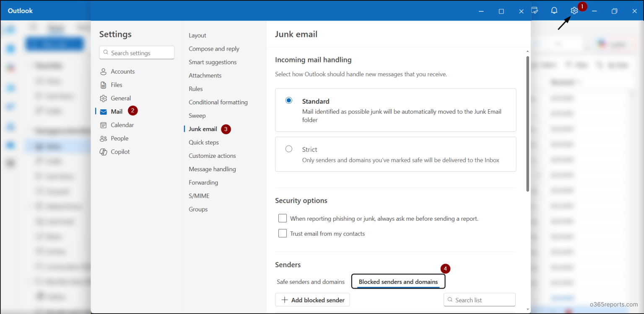Open the People settings icon
The image size is (644, 314).
click(x=103, y=139)
